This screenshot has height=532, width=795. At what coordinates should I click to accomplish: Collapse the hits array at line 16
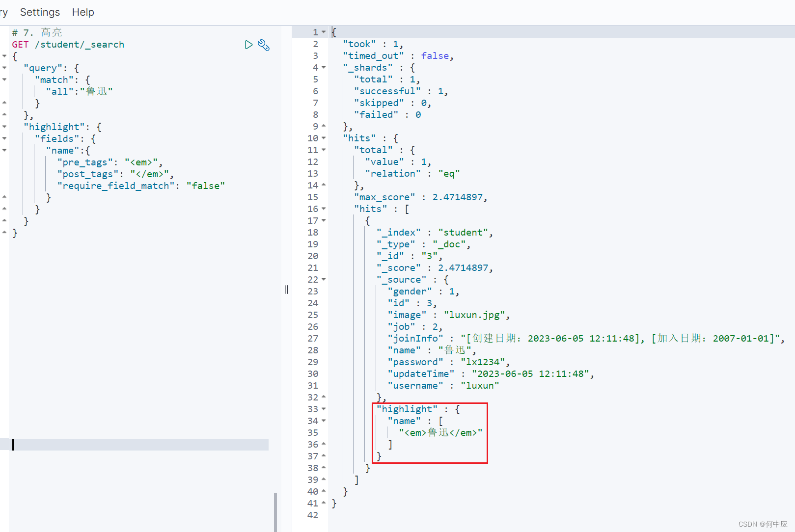pyautogui.click(x=324, y=209)
